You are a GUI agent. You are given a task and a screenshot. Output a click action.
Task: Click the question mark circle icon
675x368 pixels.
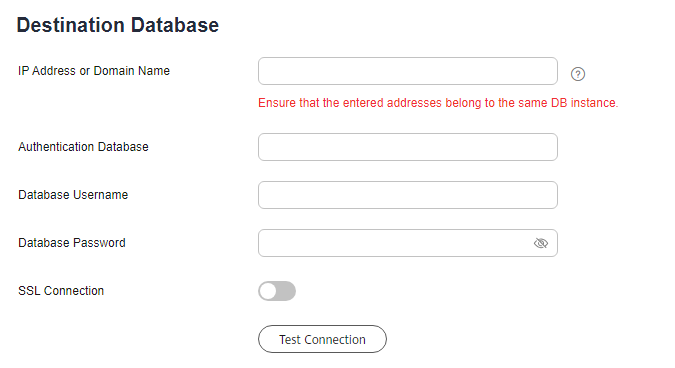(578, 74)
